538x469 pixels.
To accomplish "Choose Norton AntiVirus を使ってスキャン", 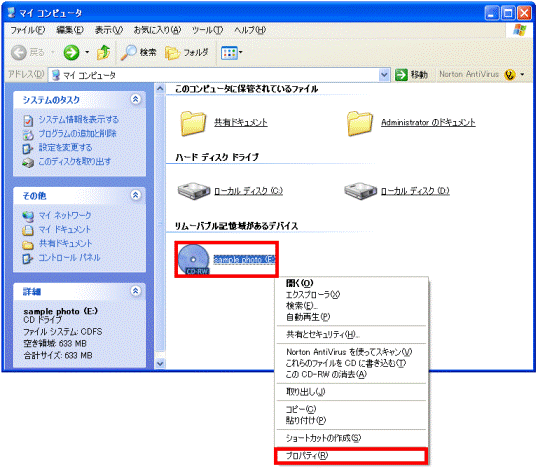I will [x=351, y=352].
